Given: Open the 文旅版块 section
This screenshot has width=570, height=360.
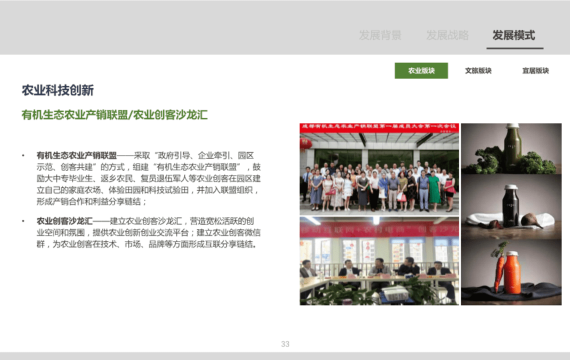Looking at the screenshot, I should pyautogui.click(x=478, y=71).
